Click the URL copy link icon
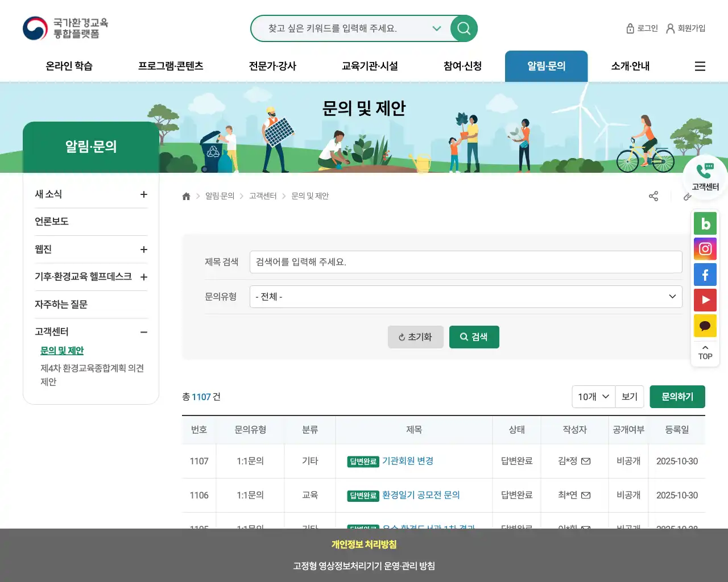This screenshot has width=728, height=582. pyautogui.click(x=688, y=196)
